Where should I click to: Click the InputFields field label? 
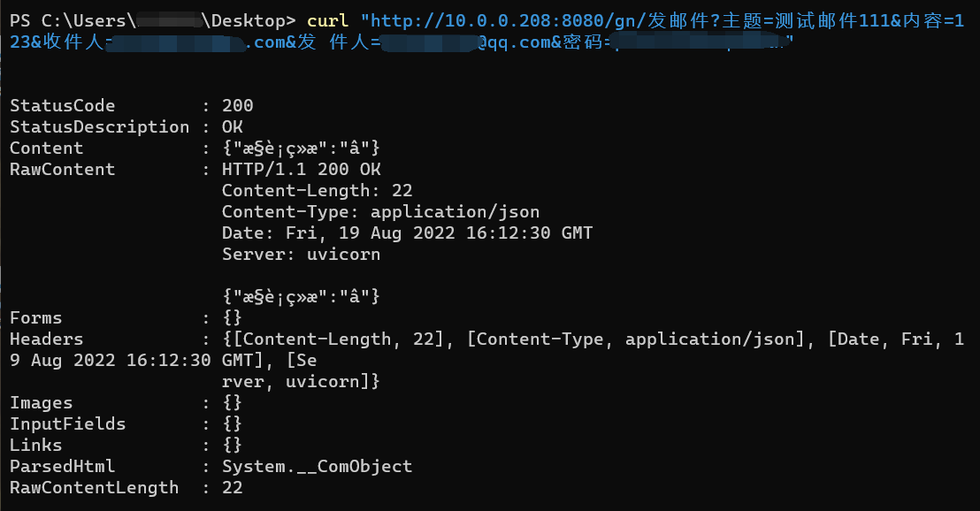click(x=67, y=423)
